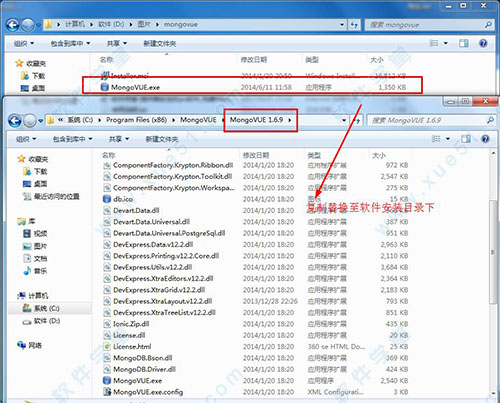Open 视频 library in front window sidebar
Viewport: 500px width, 403px height.
tap(35, 233)
